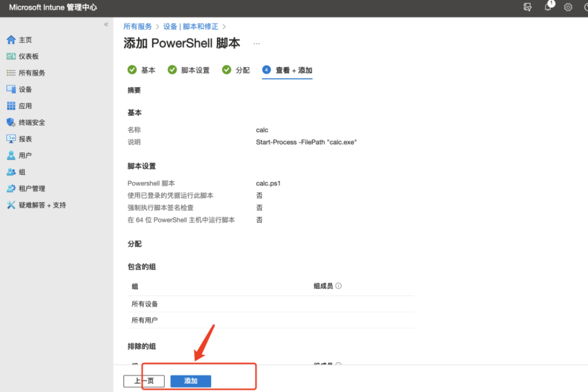Open the 报表 reports icon
The height and width of the screenshot is (392, 588).
pyautogui.click(x=11, y=139)
